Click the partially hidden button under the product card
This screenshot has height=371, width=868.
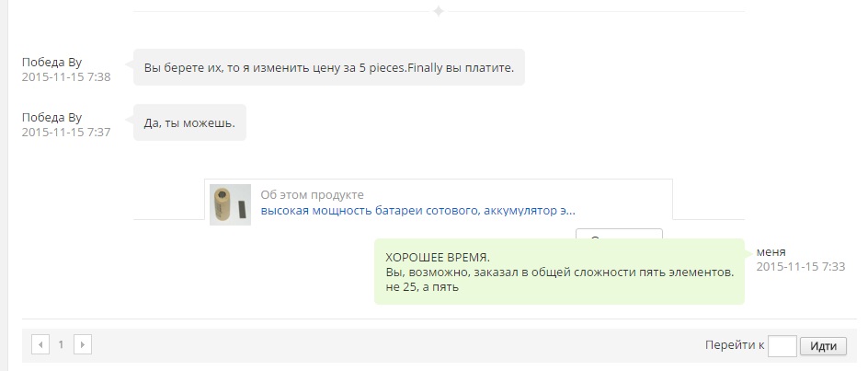point(618,234)
